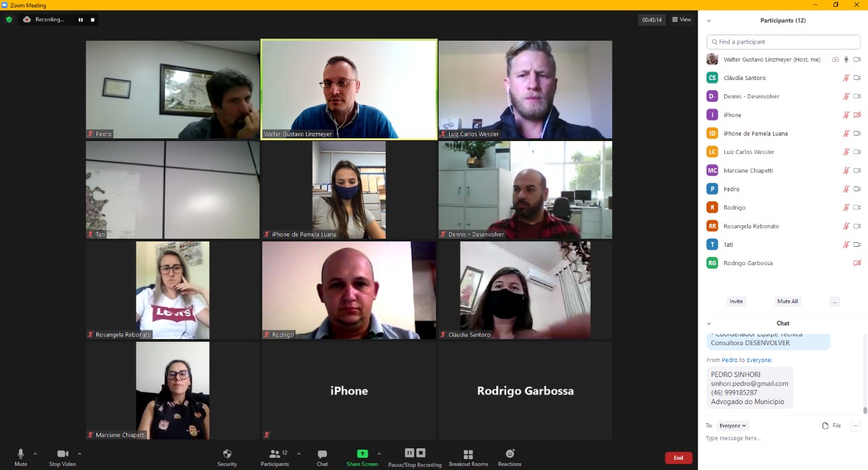
Task: Toggle the Mute microphone button
Action: coord(20,454)
